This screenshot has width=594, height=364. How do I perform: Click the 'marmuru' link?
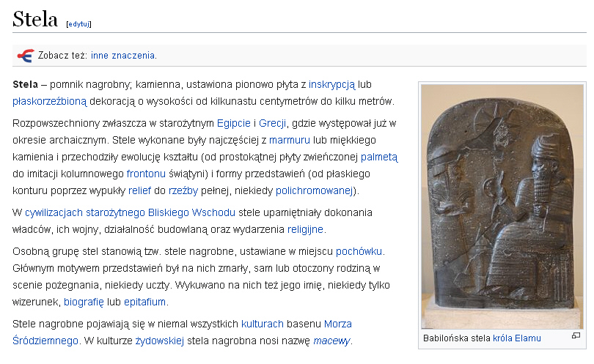pos(289,139)
